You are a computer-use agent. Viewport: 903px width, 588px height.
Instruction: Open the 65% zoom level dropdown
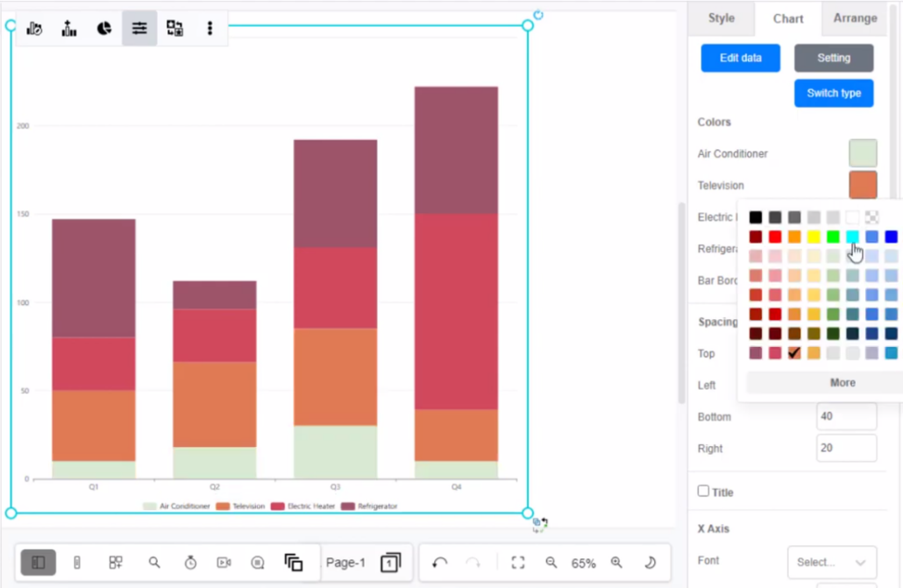click(585, 563)
